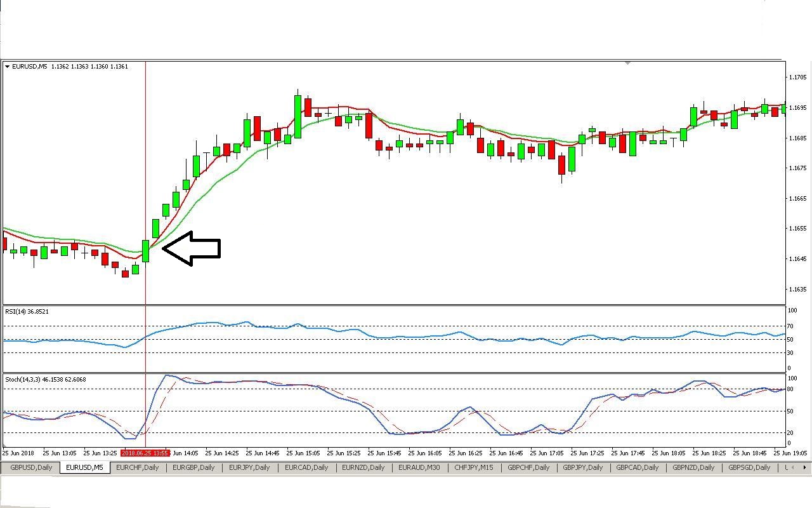Screen dimensions: 812x508
Task: Click the chart tabs right-arrow scroll button
Action: 804,467
